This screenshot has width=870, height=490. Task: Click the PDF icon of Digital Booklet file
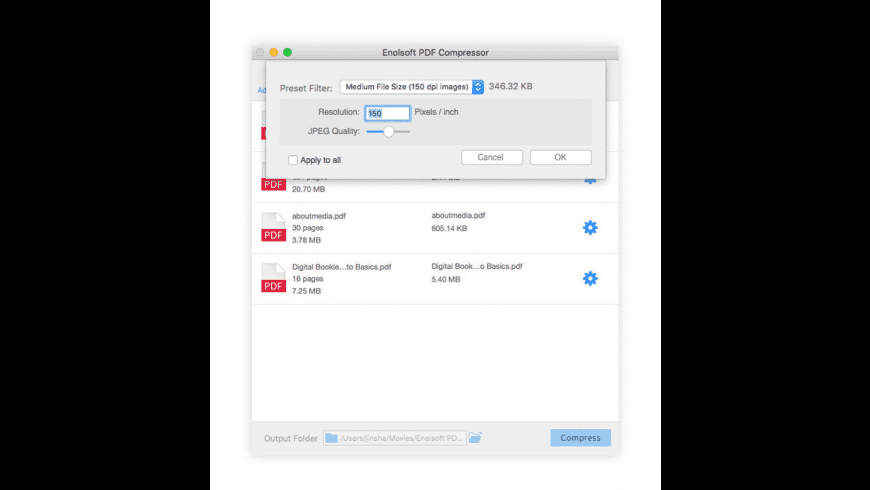pos(274,278)
